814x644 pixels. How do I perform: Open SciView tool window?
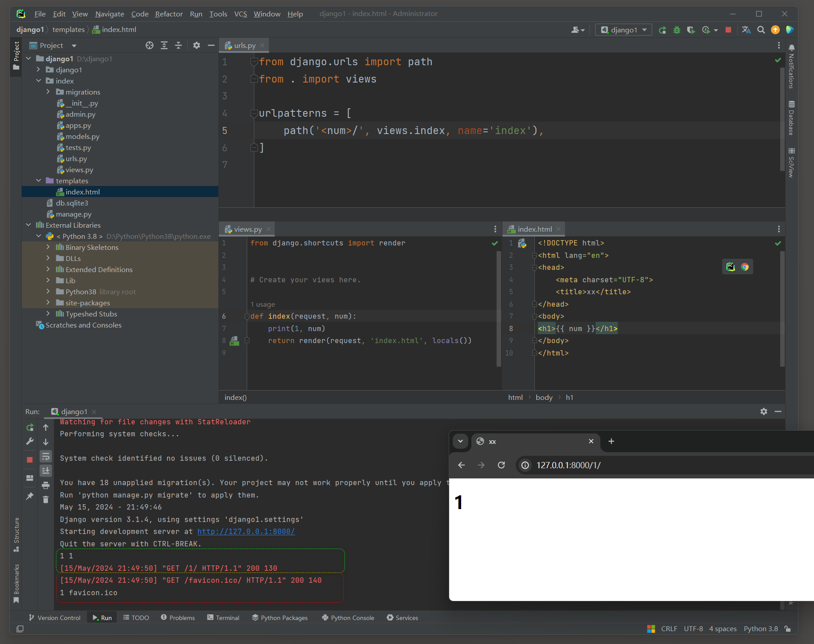coord(791,162)
